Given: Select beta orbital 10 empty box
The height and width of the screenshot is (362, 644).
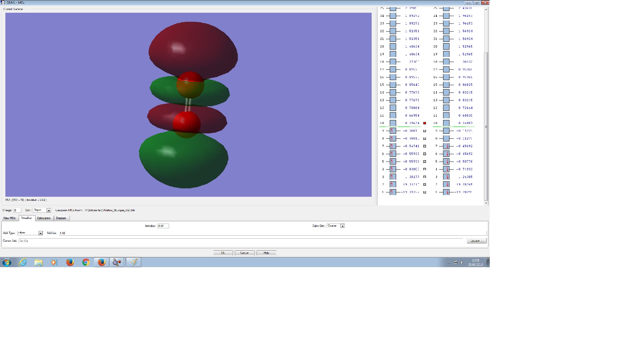Looking at the screenshot, I should (446, 123).
